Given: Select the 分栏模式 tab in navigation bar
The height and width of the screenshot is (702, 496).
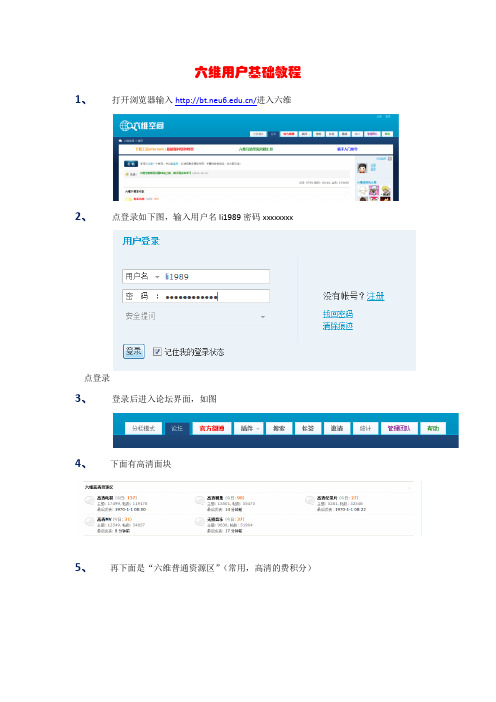Looking at the screenshot, I should pos(143,428).
